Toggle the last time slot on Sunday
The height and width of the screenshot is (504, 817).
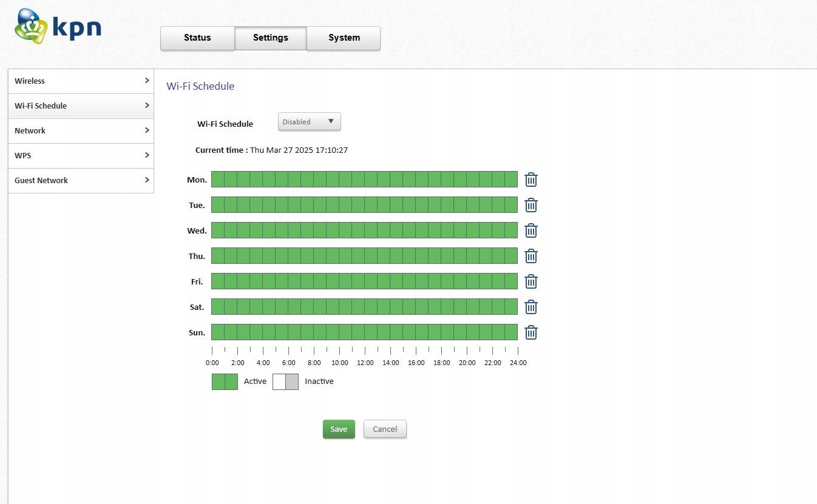point(511,332)
